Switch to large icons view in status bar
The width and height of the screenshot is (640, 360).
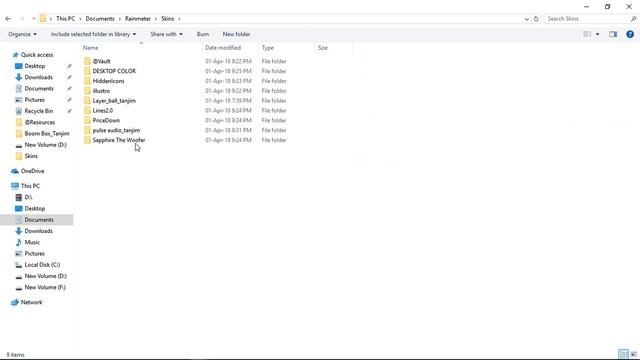(x=633, y=354)
